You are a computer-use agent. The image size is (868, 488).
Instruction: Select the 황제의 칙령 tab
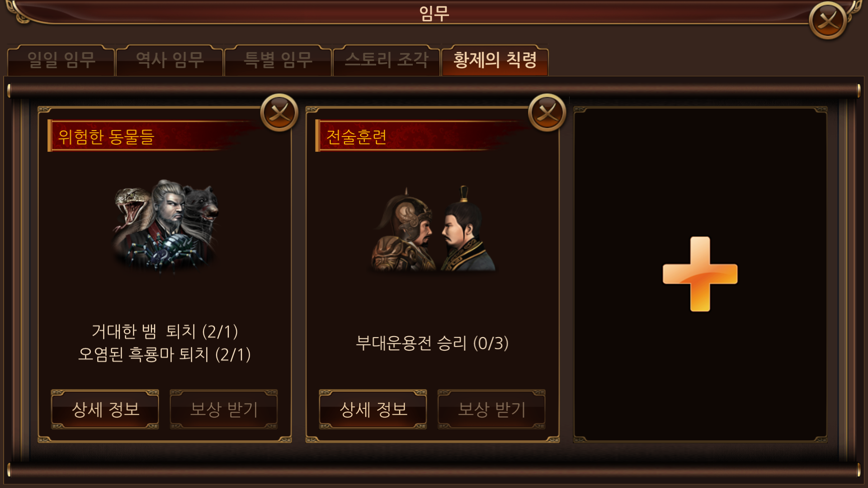495,60
